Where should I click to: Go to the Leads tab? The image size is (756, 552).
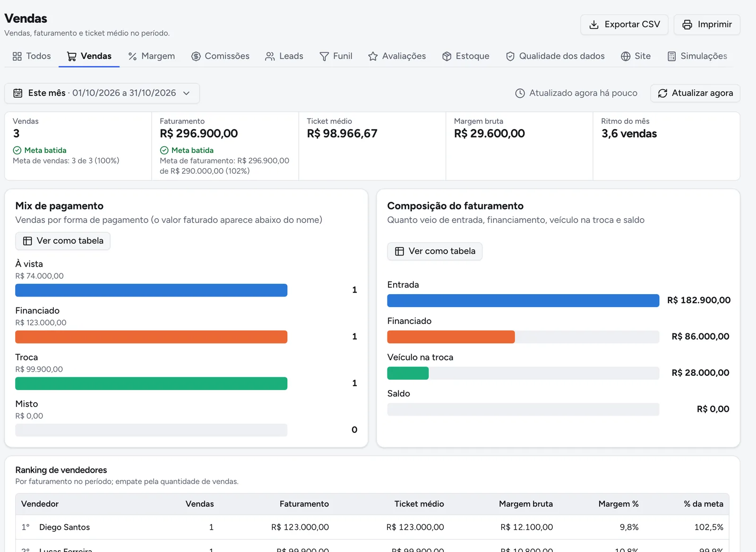point(284,56)
